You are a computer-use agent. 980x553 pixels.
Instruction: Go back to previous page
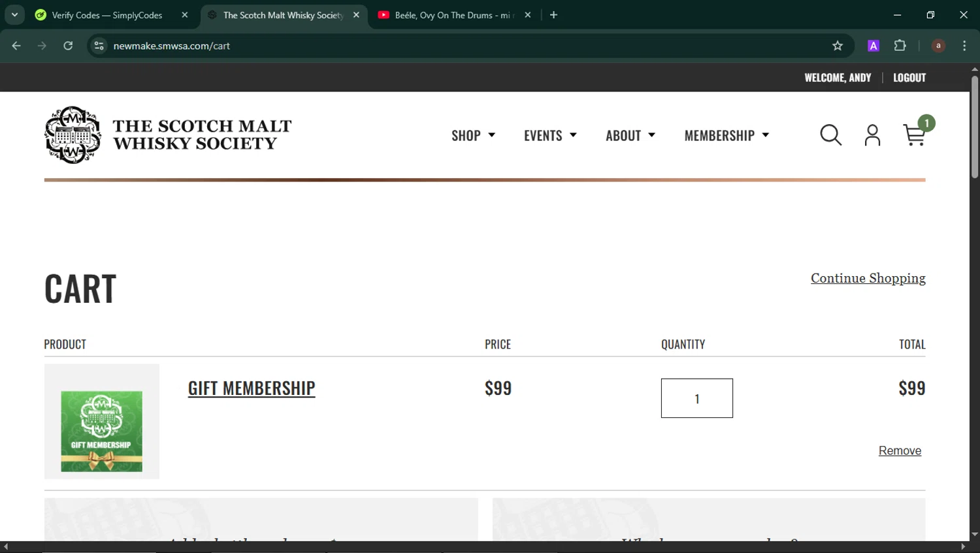(x=16, y=46)
